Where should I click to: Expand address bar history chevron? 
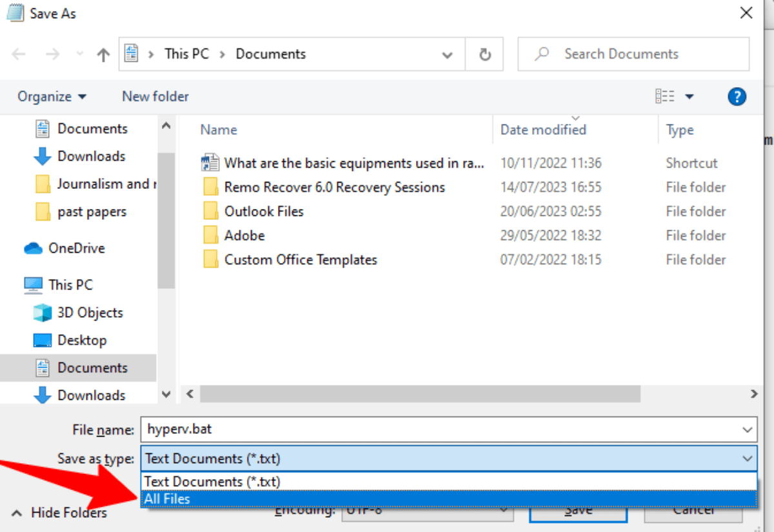click(x=447, y=55)
